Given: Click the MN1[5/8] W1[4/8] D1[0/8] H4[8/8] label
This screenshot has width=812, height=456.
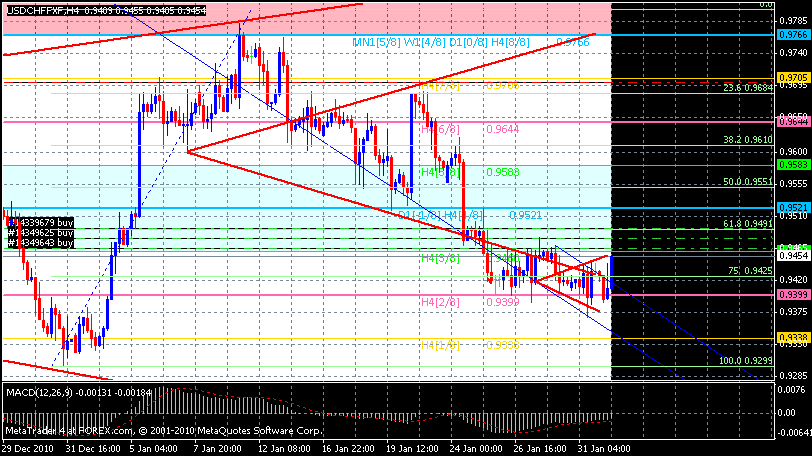Looking at the screenshot, I should 441,42.
